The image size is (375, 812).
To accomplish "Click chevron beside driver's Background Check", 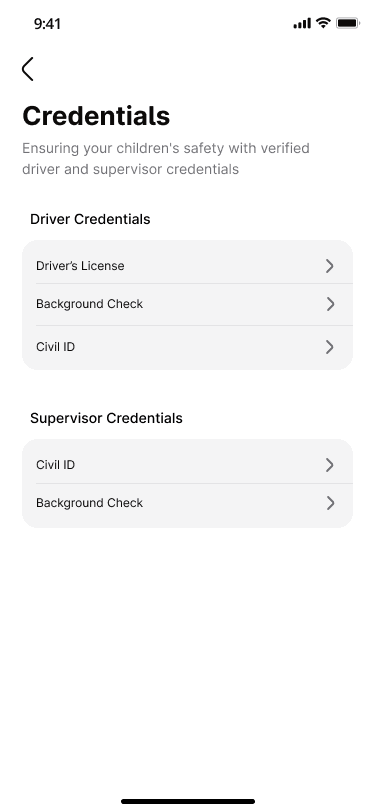I will point(329,304).
